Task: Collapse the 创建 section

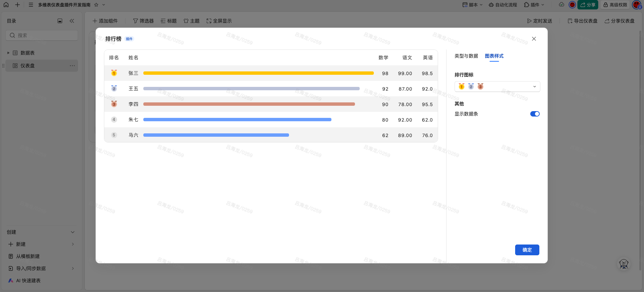Action: [x=73, y=232]
